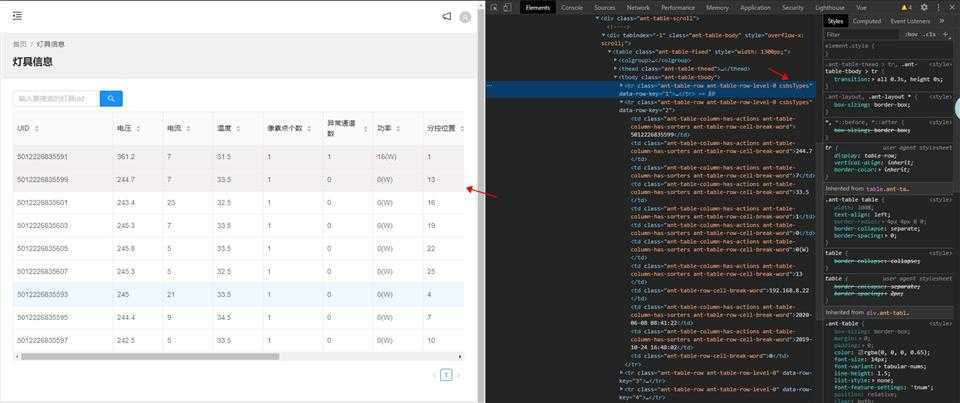The width and height of the screenshot is (960, 403).
Task: Toggle the sidebar menu fold icon
Action: [17, 16]
